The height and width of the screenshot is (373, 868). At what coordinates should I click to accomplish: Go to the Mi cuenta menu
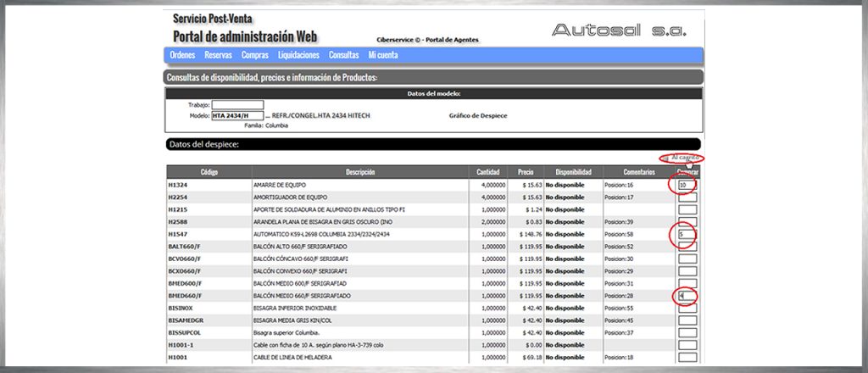click(x=383, y=55)
